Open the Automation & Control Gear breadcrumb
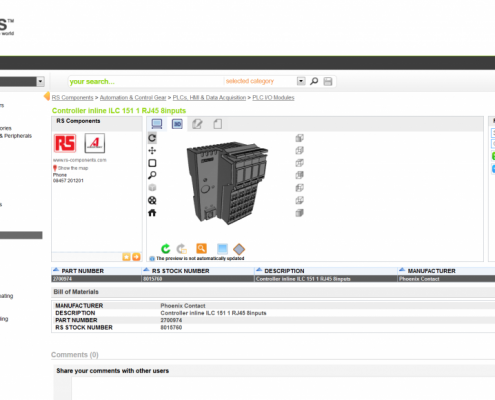The height and width of the screenshot is (400, 495). point(133,97)
